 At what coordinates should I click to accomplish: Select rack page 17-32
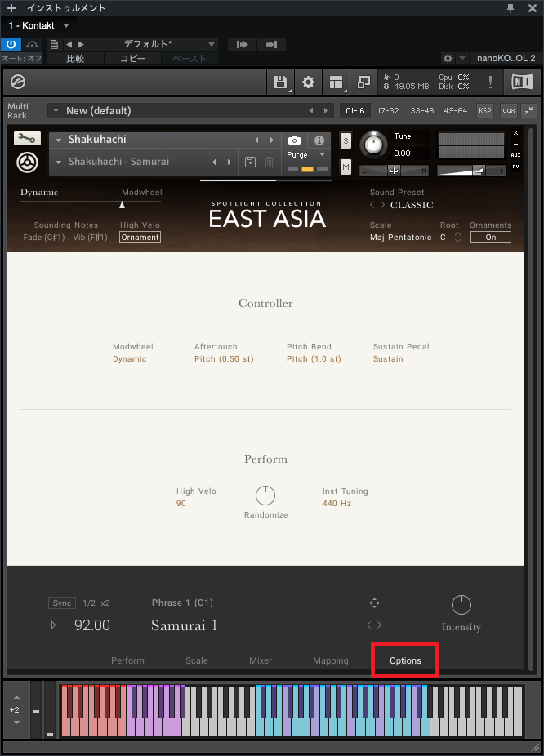388,110
